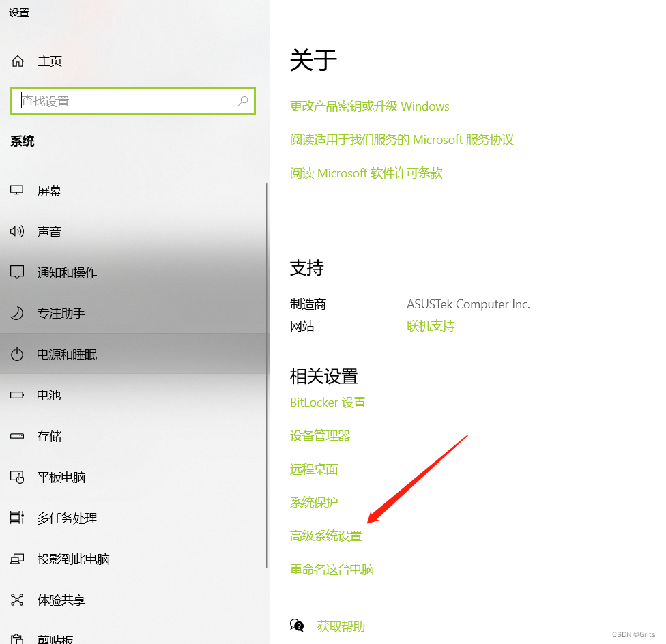This screenshot has width=666, height=644.
Task: Open 通知和操作 message icon
Action: click(x=17, y=272)
